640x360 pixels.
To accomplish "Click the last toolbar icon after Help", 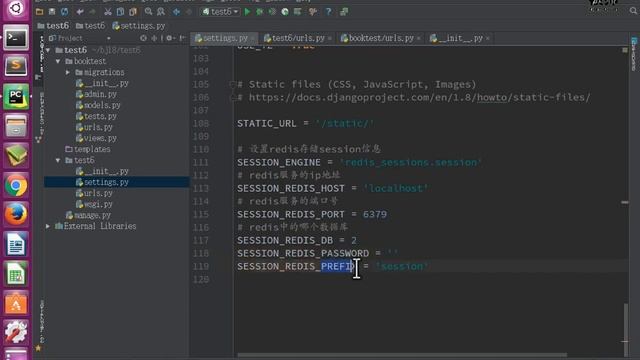I will 344,12.
